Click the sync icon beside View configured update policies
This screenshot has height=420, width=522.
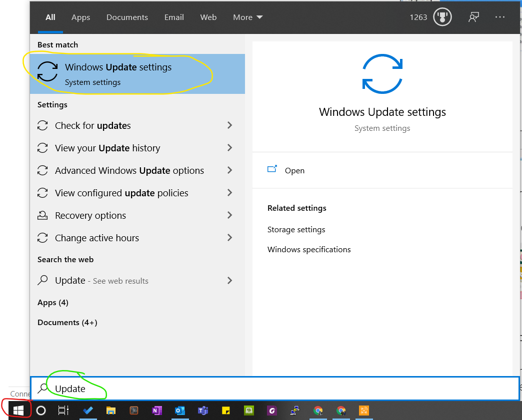(x=42, y=193)
